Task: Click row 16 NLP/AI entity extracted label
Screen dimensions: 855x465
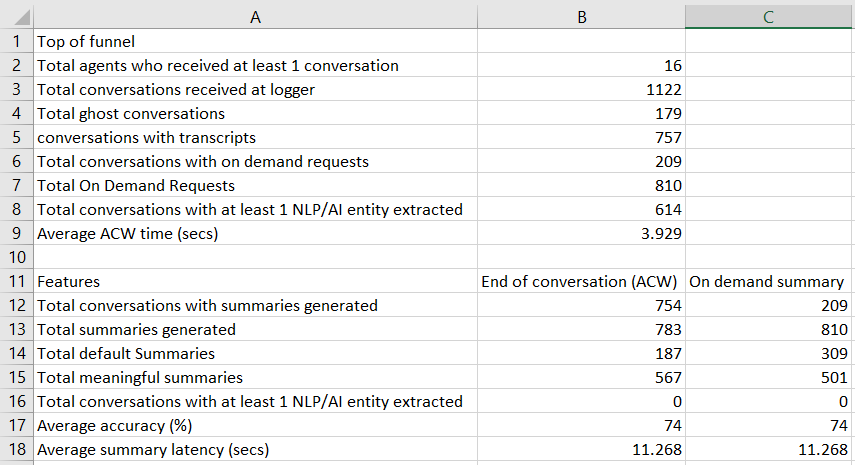Action: point(255,401)
